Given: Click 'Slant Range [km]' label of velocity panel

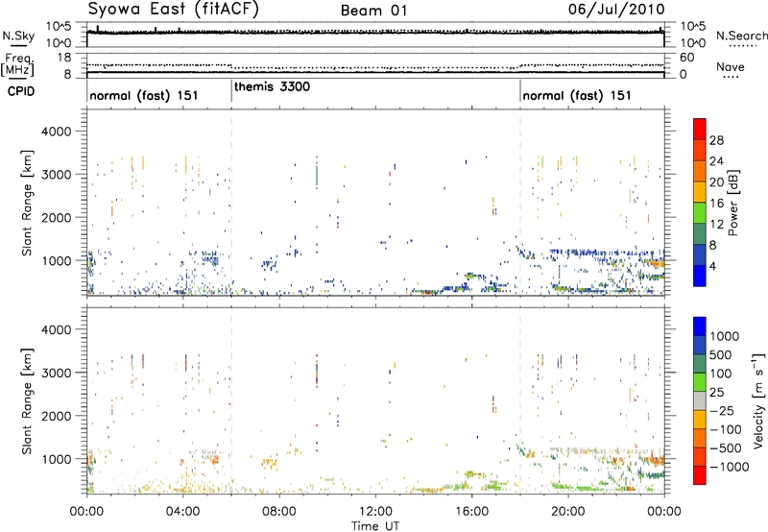Looking at the screenshot, I should pyautogui.click(x=27, y=401).
